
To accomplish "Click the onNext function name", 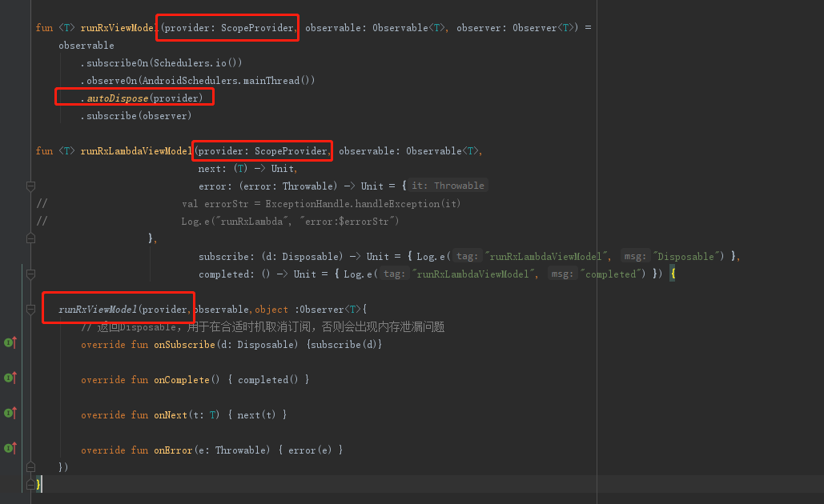I will point(171,414).
